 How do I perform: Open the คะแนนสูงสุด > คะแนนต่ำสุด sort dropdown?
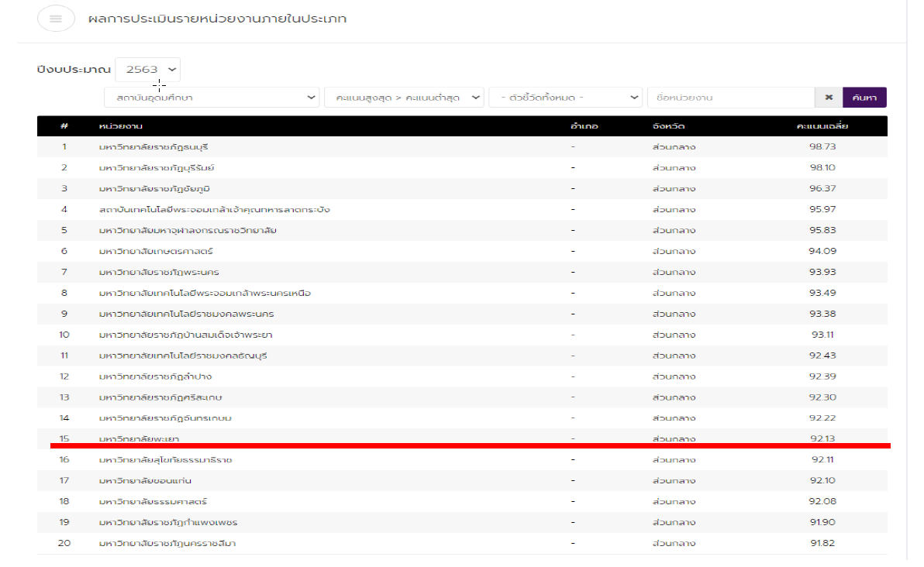405,98
